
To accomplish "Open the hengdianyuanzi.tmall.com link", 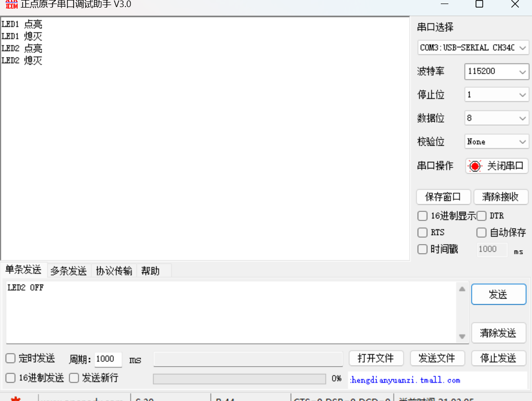I will [x=405, y=380].
